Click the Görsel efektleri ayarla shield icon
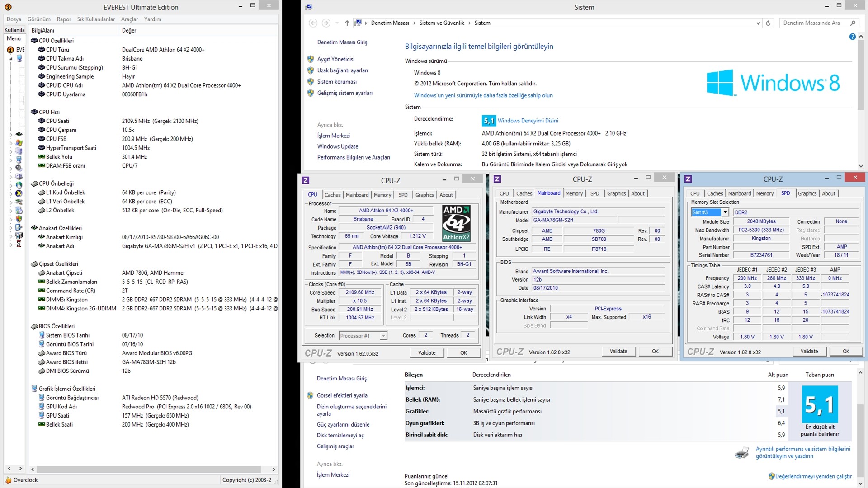Viewport: 868px width, 488px height. point(310,395)
